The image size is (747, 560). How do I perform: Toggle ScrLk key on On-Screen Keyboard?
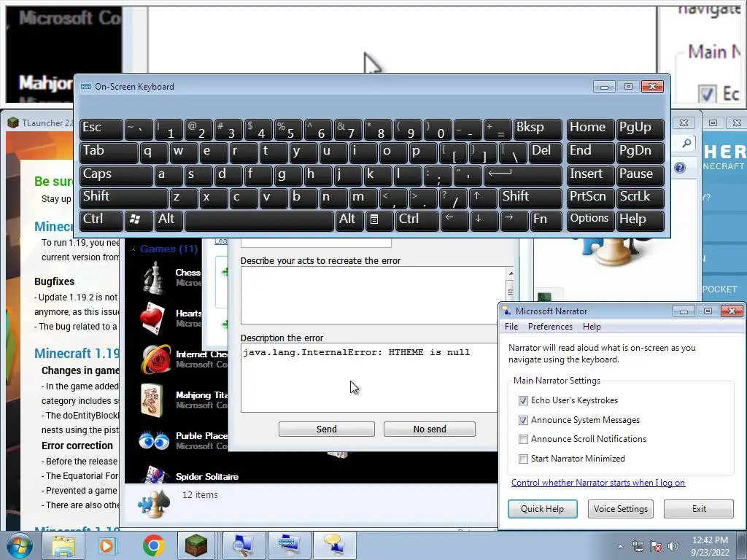640,198
